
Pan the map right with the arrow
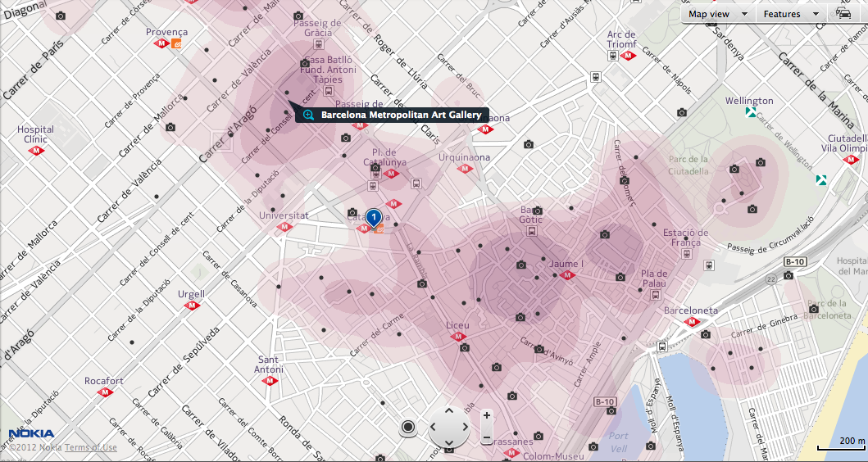[465, 427]
